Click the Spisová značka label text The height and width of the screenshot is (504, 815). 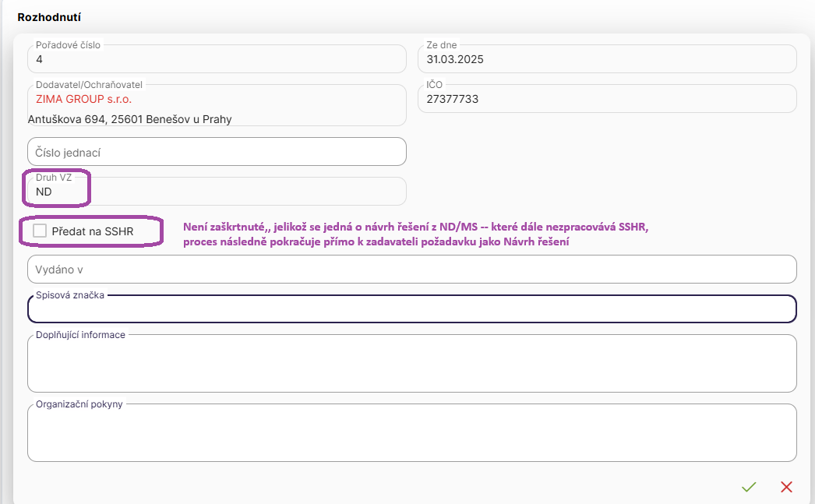click(x=70, y=295)
